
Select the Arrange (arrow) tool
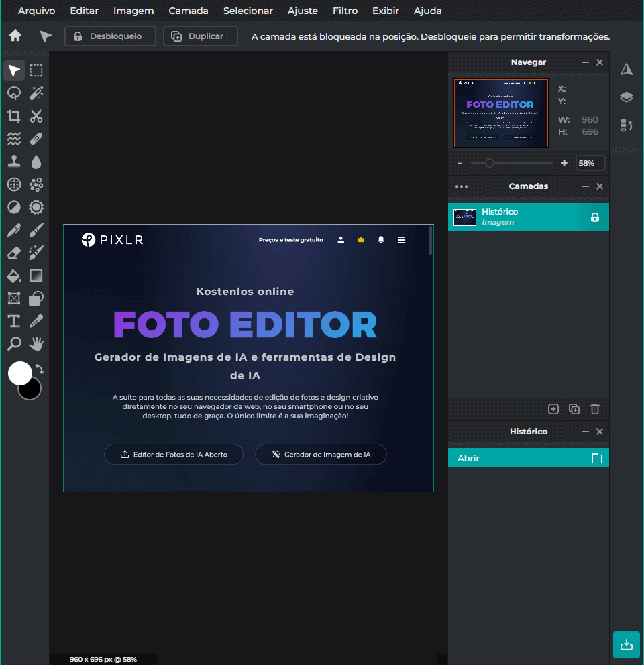coord(14,70)
